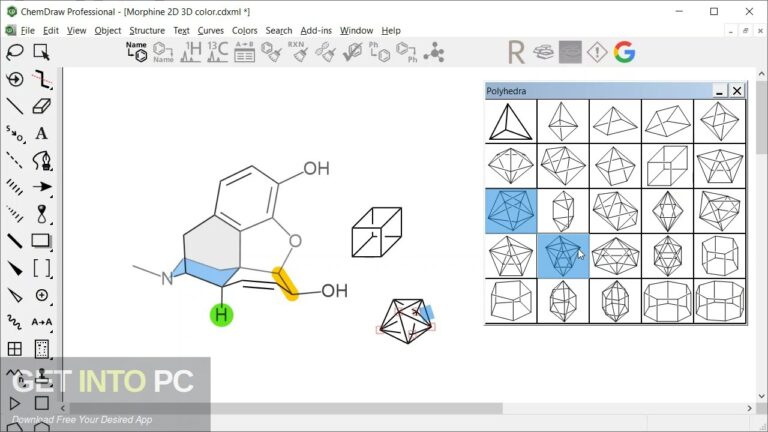Minimize the Polyhedra palette

720,91
